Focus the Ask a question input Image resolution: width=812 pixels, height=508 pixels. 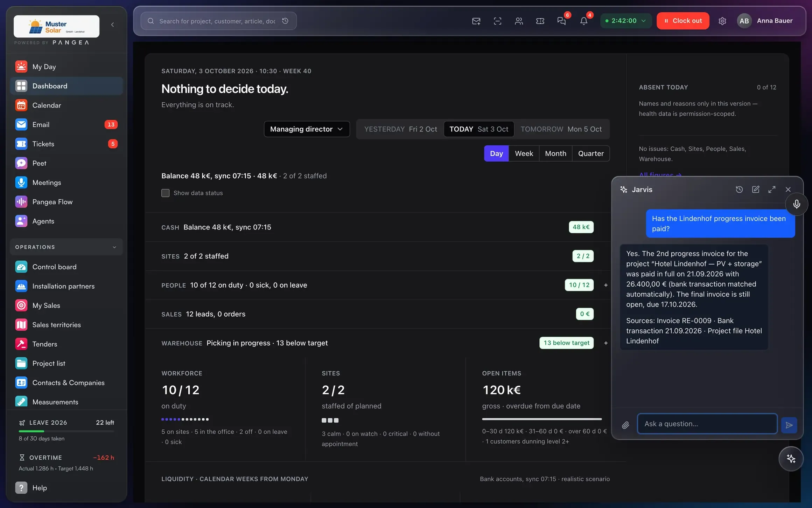click(707, 424)
